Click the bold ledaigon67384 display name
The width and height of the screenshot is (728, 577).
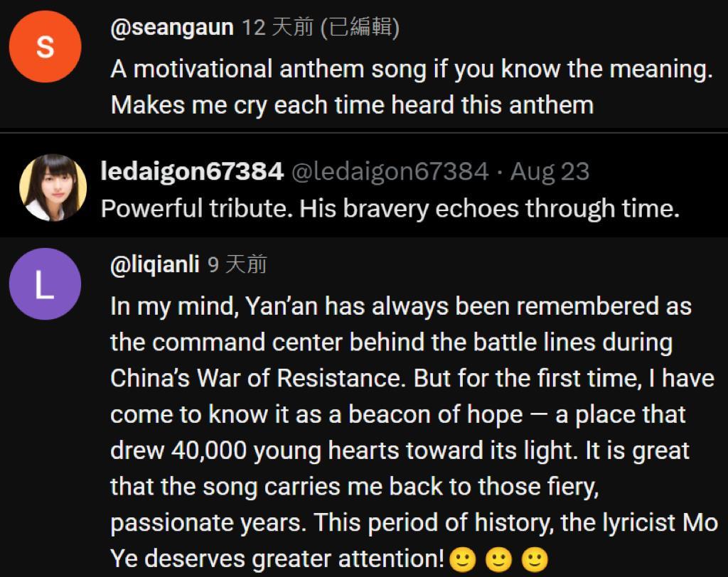[x=192, y=171]
